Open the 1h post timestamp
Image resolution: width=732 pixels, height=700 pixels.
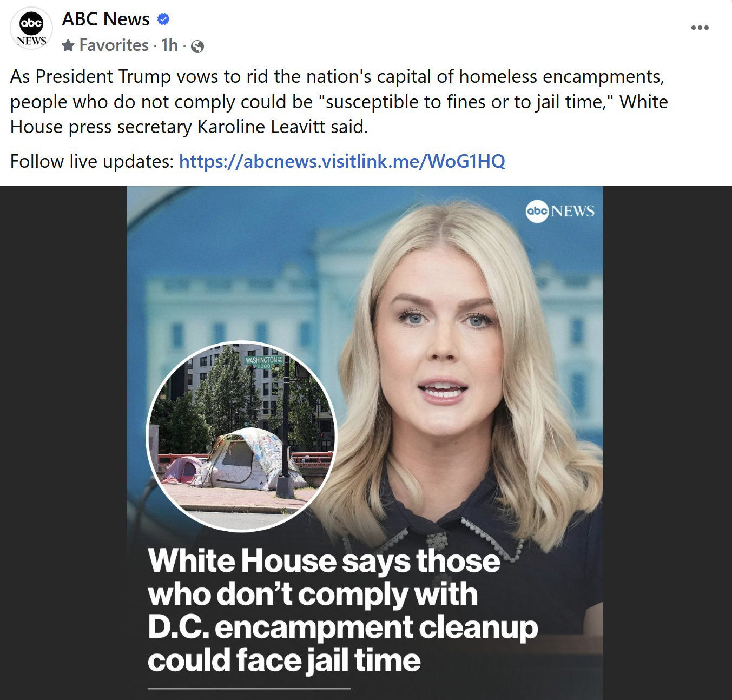[169, 45]
